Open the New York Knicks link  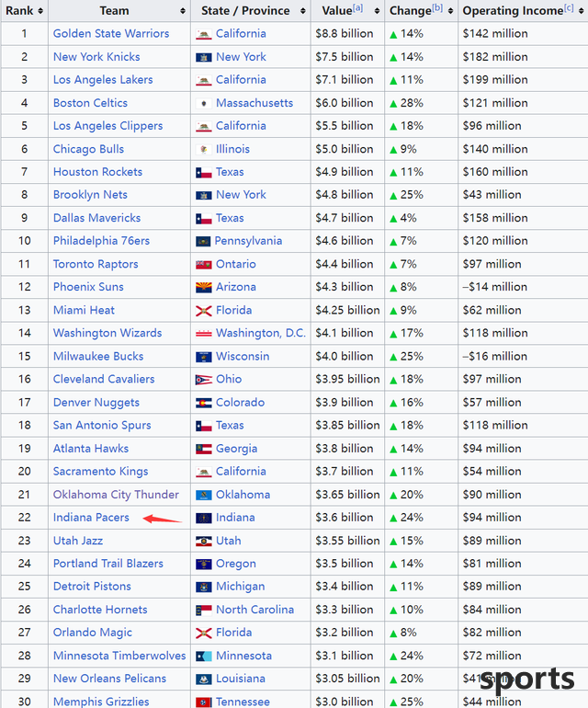(96, 57)
